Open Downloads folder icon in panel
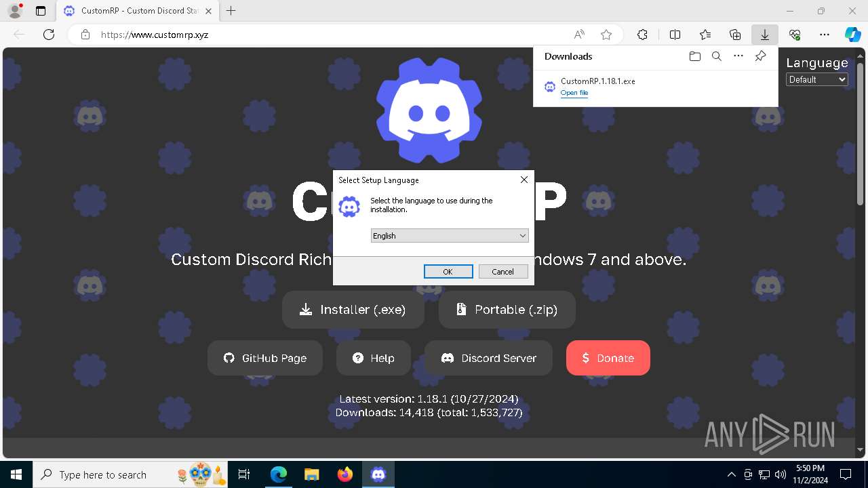 (x=694, y=56)
